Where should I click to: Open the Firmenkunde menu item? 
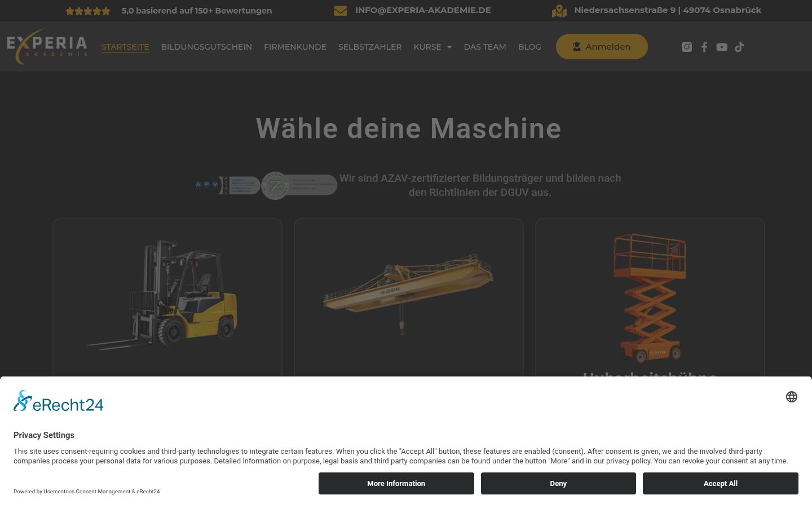[x=295, y=47]
